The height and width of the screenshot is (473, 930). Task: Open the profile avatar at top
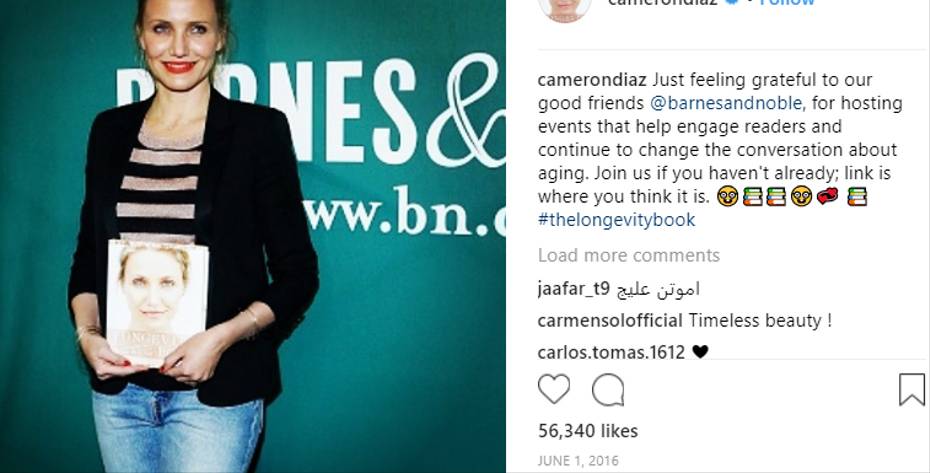point(565,7)
